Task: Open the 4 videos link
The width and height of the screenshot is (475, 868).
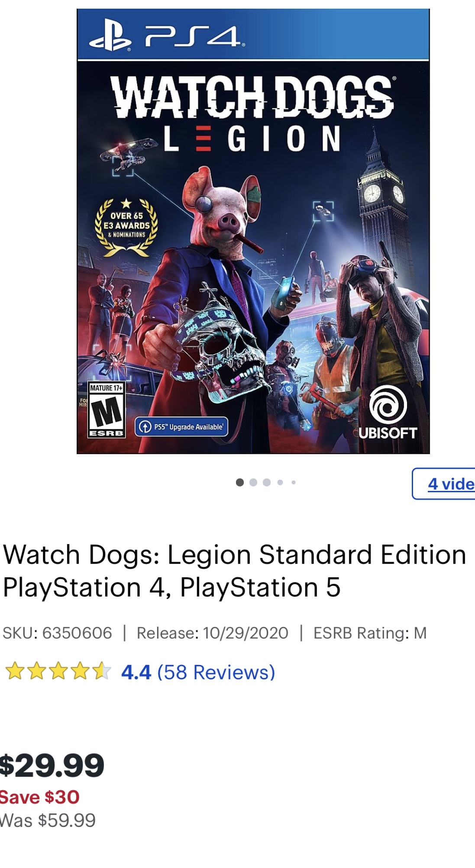Action: click(x=443, y=484)
